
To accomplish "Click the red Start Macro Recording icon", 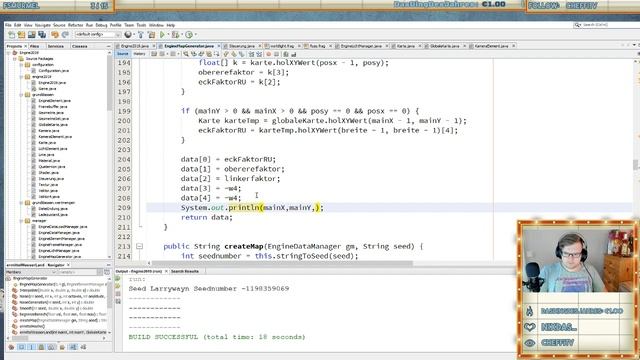I will [x=269, y=54].
